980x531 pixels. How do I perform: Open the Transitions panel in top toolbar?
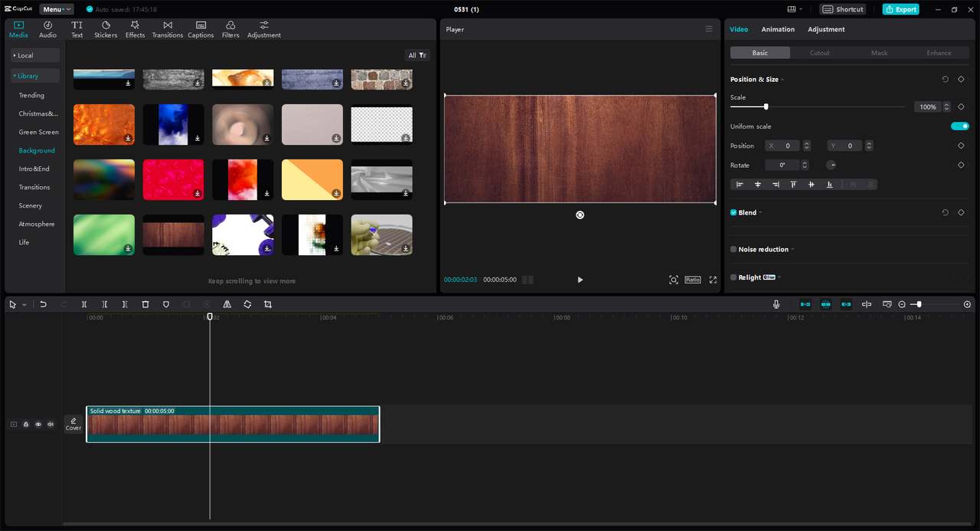[168, 29]
